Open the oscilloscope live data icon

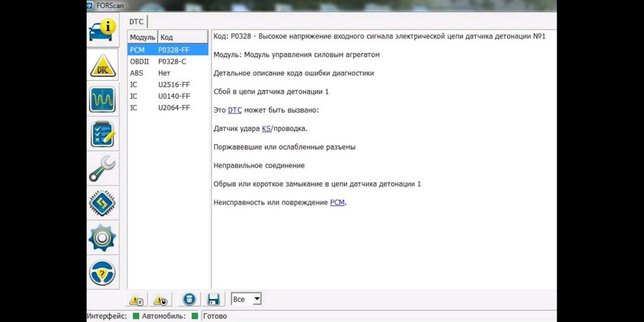pos(103,100)
